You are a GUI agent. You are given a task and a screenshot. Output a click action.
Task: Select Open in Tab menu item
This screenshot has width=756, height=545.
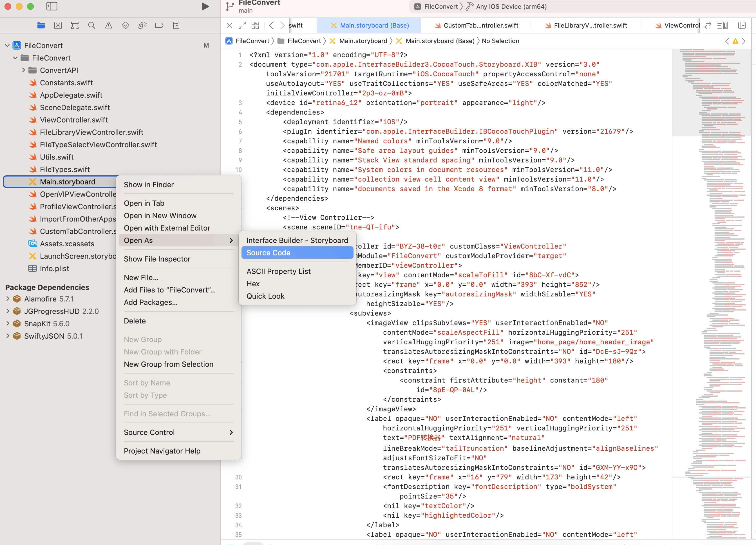click(x=178, y=203)
